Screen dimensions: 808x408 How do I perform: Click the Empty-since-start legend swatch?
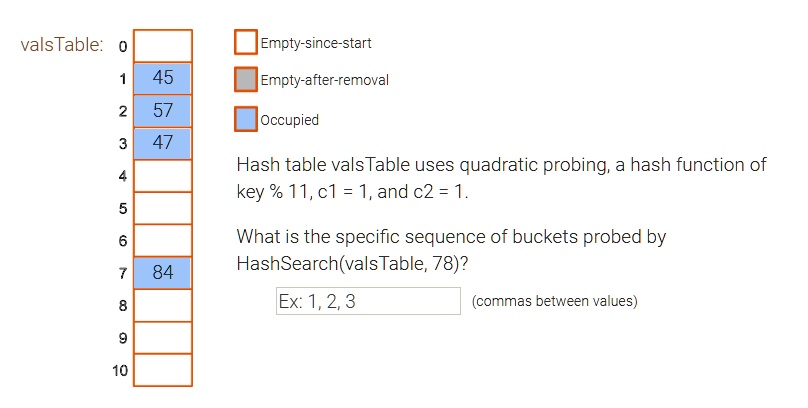point(245,43)
